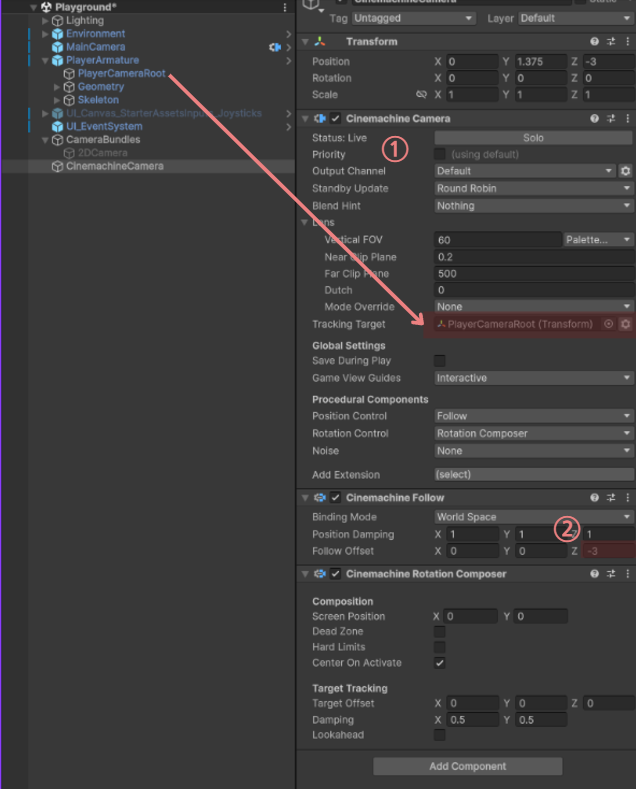Open Cinemachine Camera presets icon
Viewport: 636px width, 789px height.
point(611,119)
